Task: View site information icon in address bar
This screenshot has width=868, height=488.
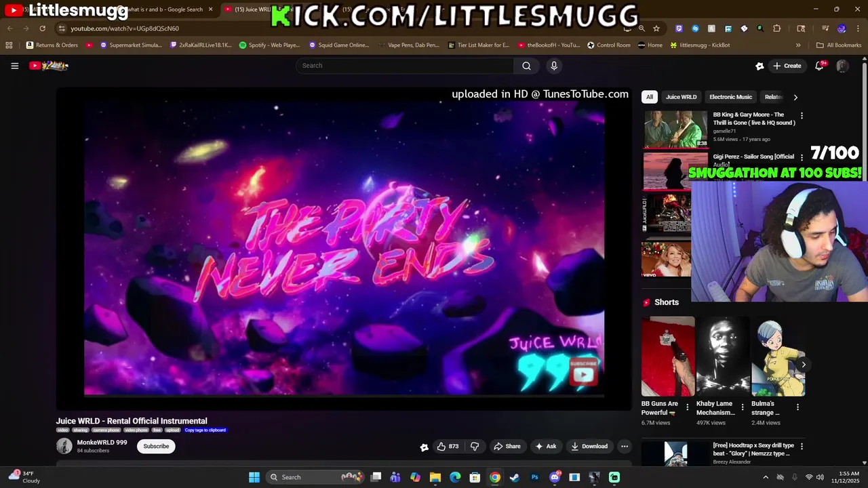Action: [62, 28]
